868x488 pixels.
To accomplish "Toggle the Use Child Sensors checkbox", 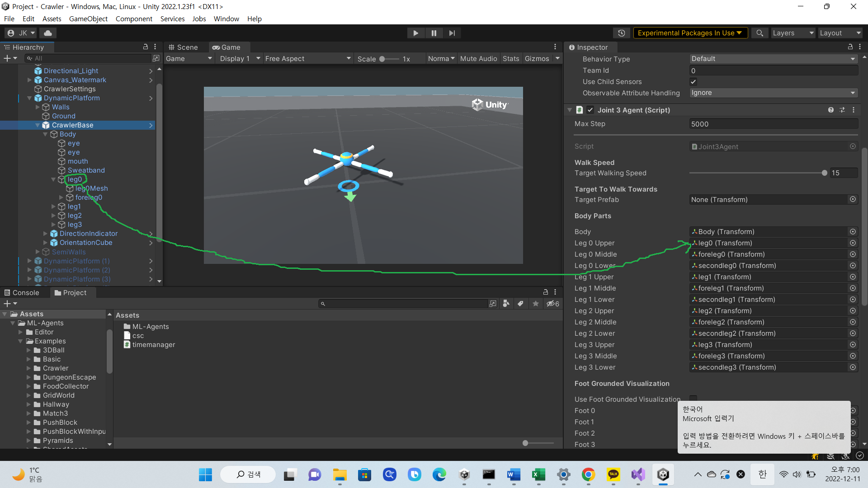I will click(x=693, y=82).
